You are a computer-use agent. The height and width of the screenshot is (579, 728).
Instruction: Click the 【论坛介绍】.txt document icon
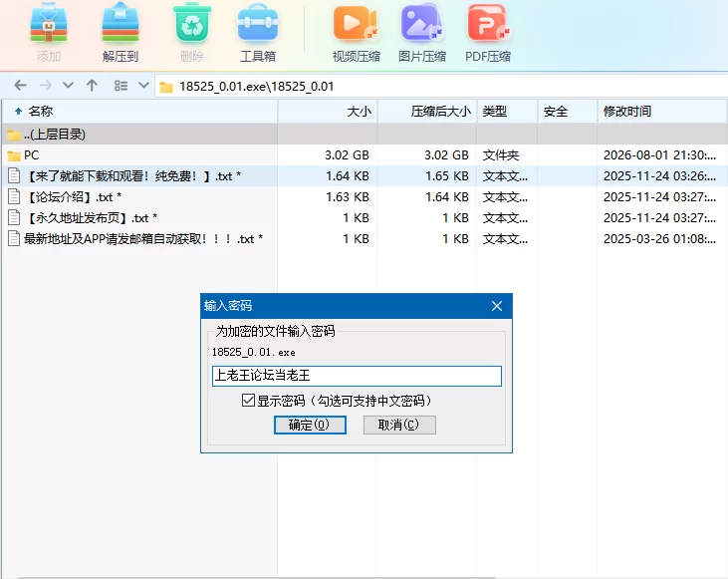click(x=14, y=197)
